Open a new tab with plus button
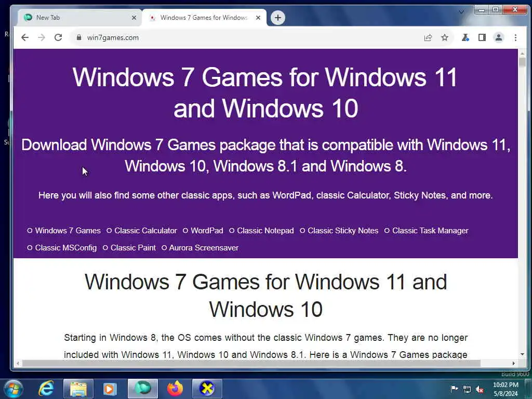532x399 pixels. pyautogui.click(x=277, y=18)
